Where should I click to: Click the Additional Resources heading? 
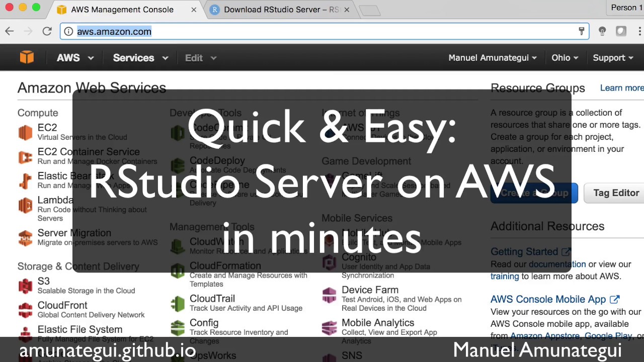(x=547, y=226)
